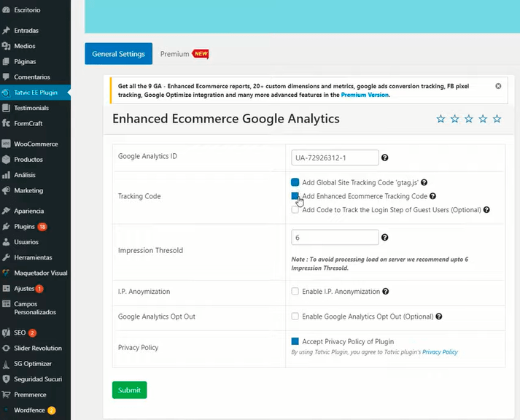Rate plugin with the fifth star

coord(497,119)
